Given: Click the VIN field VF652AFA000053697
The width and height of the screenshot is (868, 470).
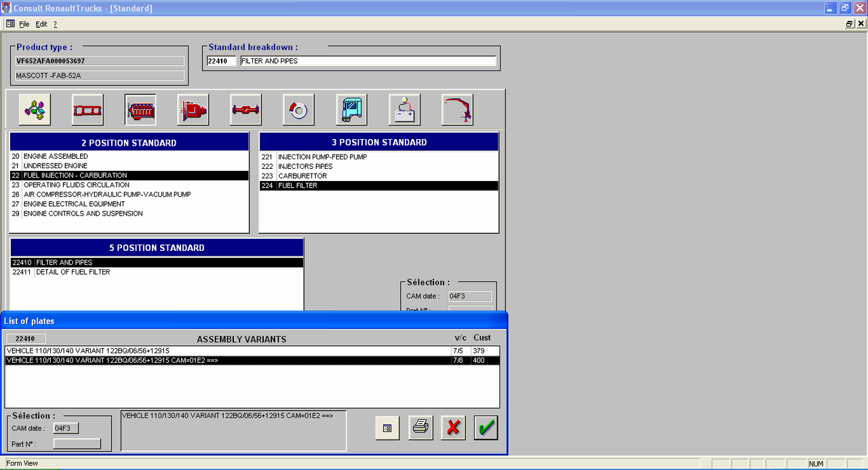Looking at the screenshot, I should tap(100, 61).
